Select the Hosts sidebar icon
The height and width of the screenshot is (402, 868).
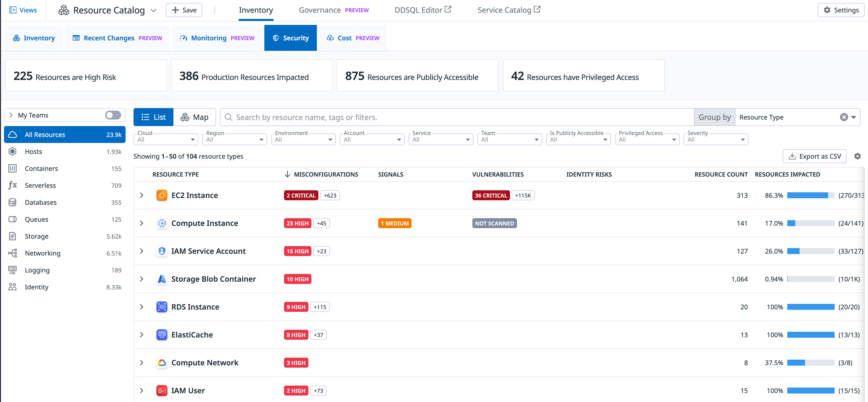pos(12,151)
